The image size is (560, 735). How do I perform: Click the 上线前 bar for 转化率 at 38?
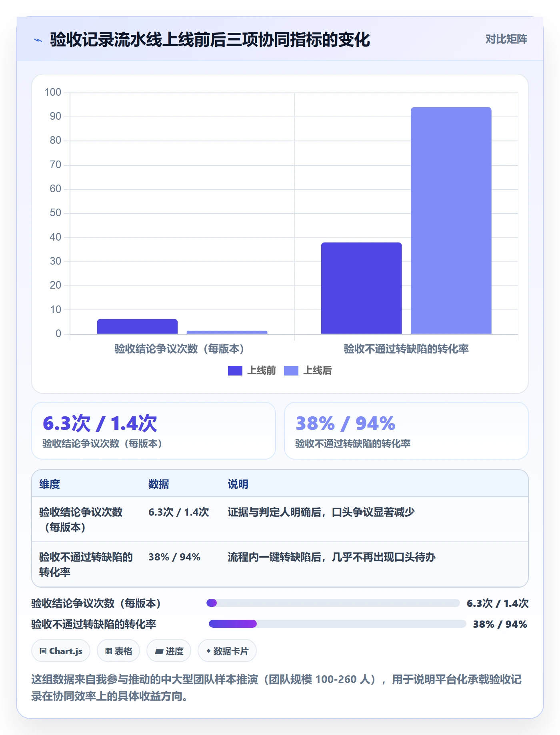361,288
